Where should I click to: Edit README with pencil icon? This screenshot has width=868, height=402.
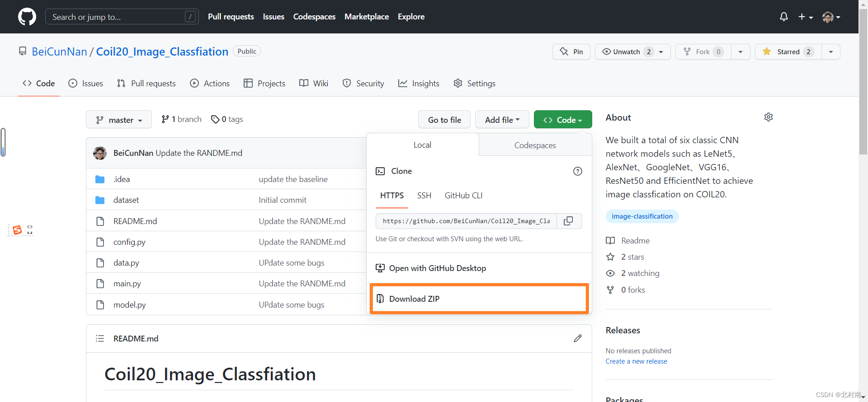pyautogui.click(x=578, y=338)
